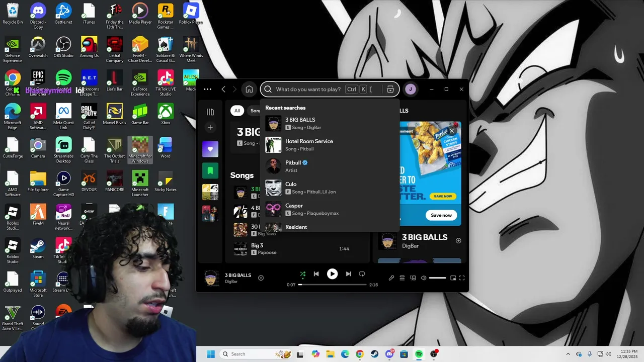
Task: Toggle the lyrics microphone icon
Action: (x=391, y=278)
